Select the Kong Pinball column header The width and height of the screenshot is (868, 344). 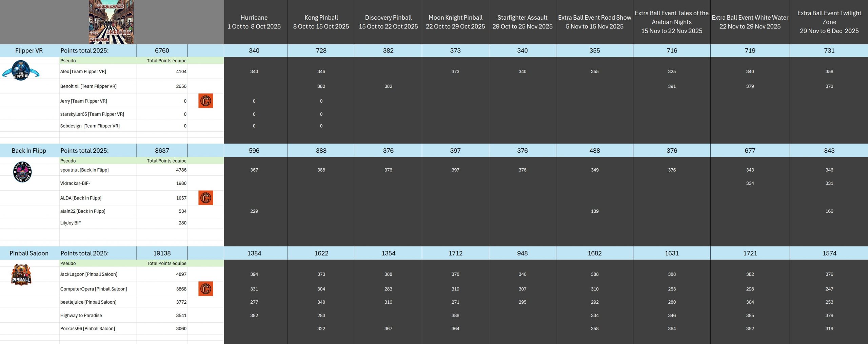pos(321,22)
